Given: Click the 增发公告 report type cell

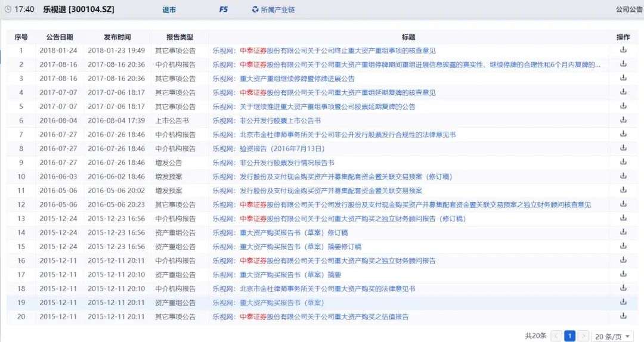Looking at the screenshot, I should pos(169,163).
